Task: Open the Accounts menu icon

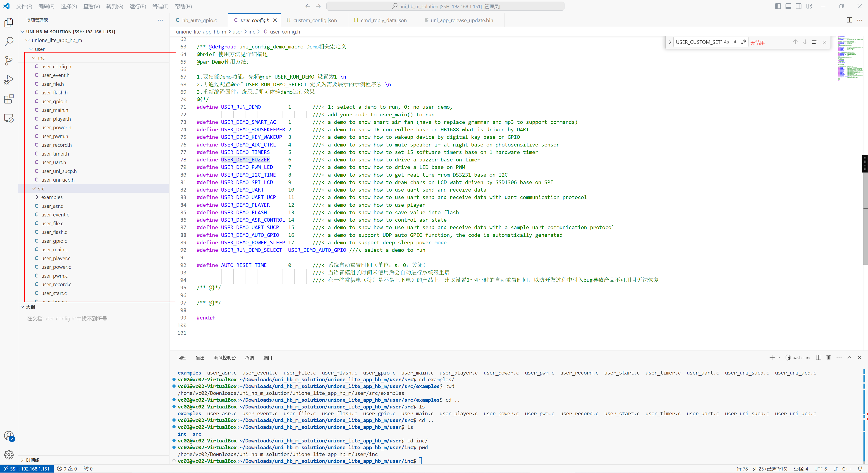Action: point(9,436)
